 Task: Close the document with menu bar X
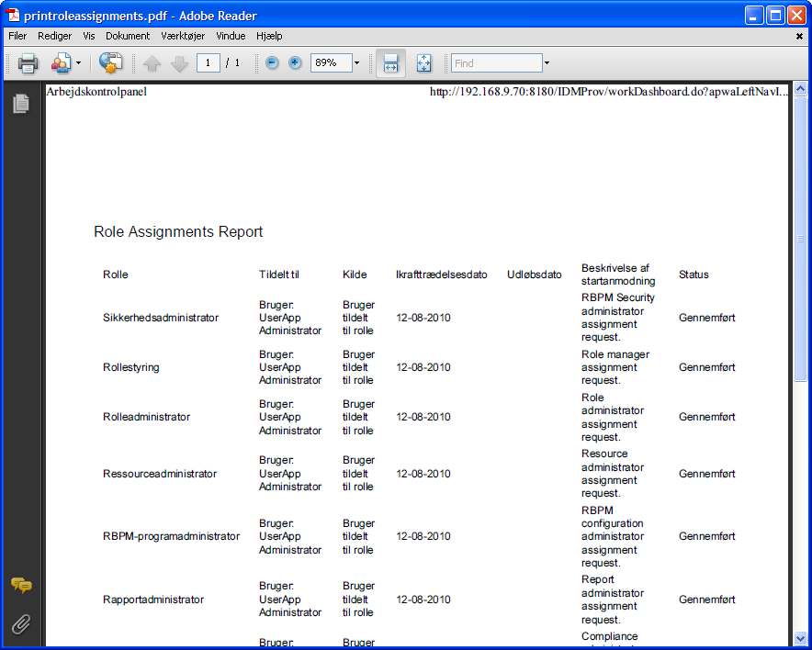point(799,36)
